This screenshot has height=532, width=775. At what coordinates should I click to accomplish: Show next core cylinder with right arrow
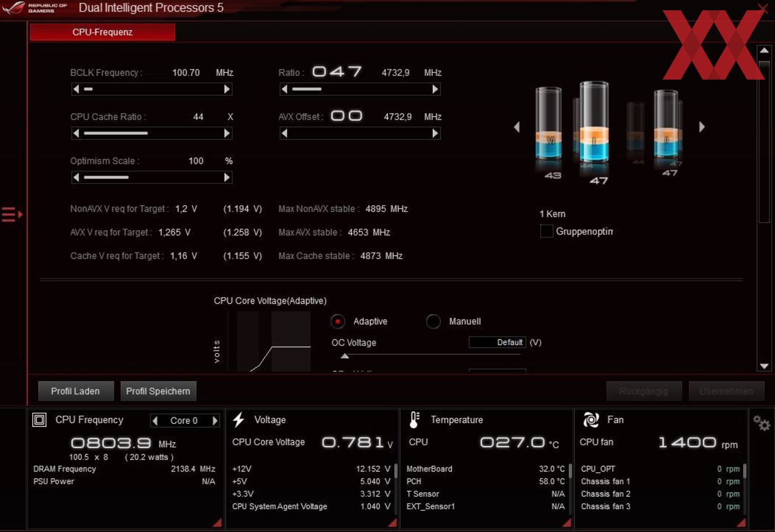click(x=702, y=127)
